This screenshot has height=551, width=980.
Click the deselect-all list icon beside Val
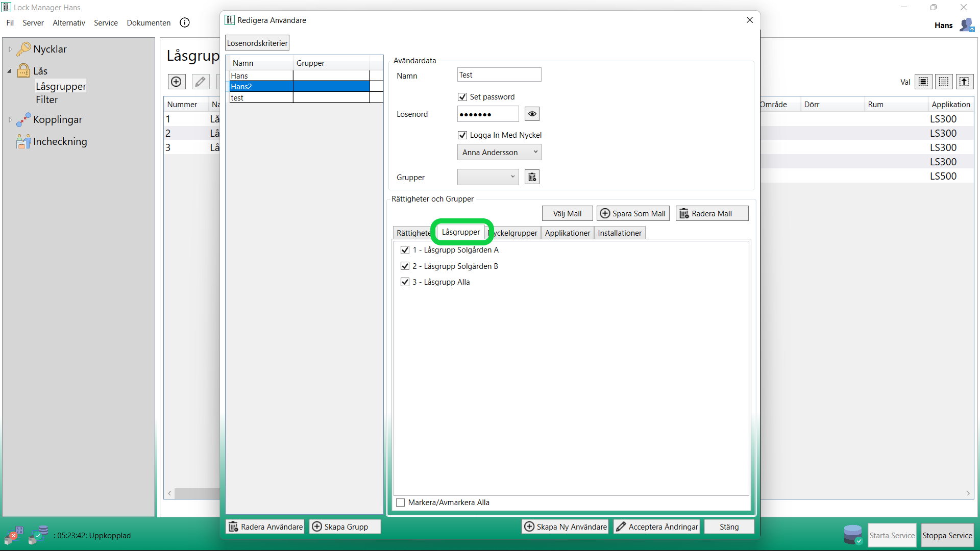pyautogui.click(x=944, y=82)
